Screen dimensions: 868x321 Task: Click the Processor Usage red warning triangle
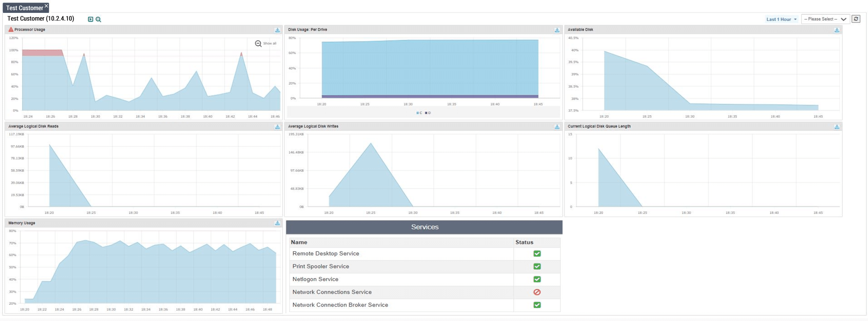click(11, 29)
